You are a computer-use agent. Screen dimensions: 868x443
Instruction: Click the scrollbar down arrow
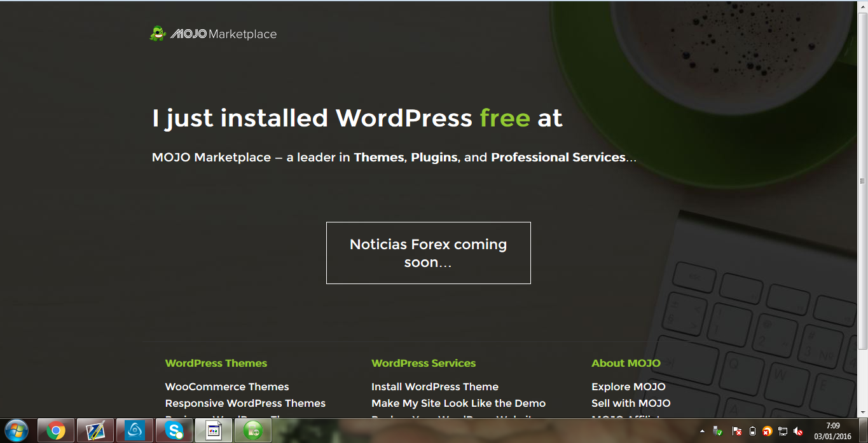(x=862, y=412)
